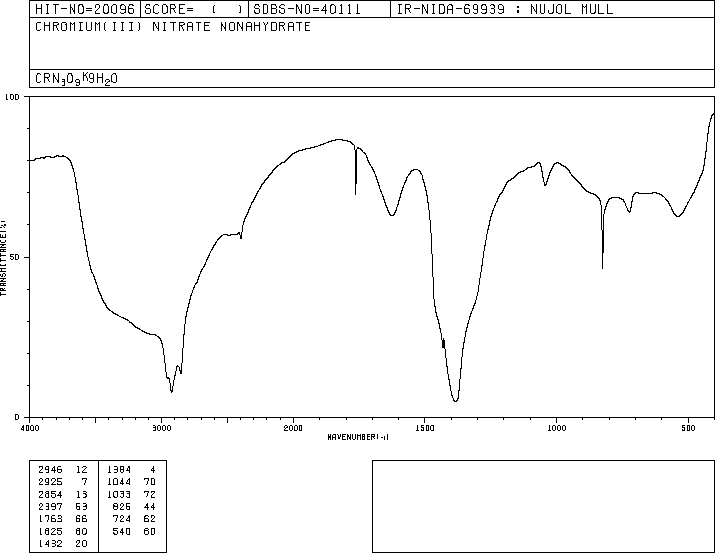Click the 50 transmittance axis label
Viewport: 715px width, 553px height.
point(16,257)
